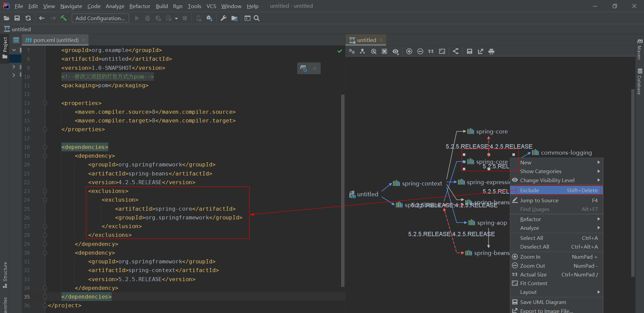This screenshot has height=313, width=644.
Task: Collapse the exclusions fold at line 23
Action: coord(45,191)
